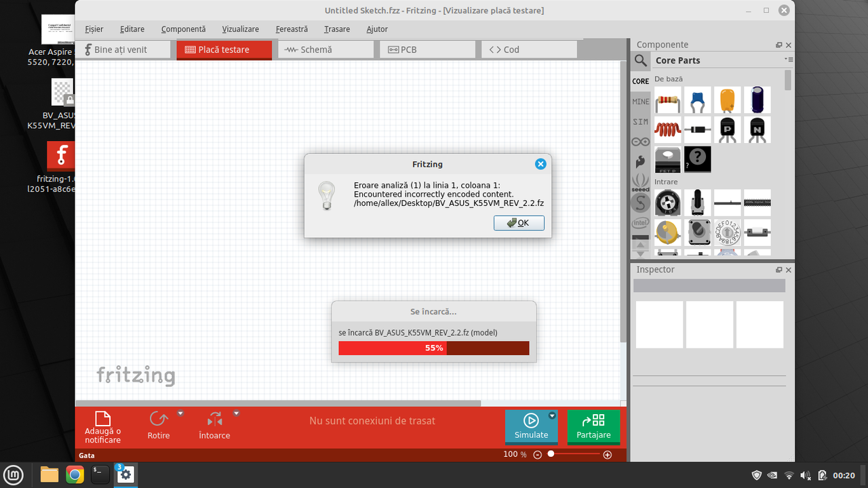The width and height of the screenshot is (868, 488).
Task: Open the CORE parts bin
Action: [641, 81]
